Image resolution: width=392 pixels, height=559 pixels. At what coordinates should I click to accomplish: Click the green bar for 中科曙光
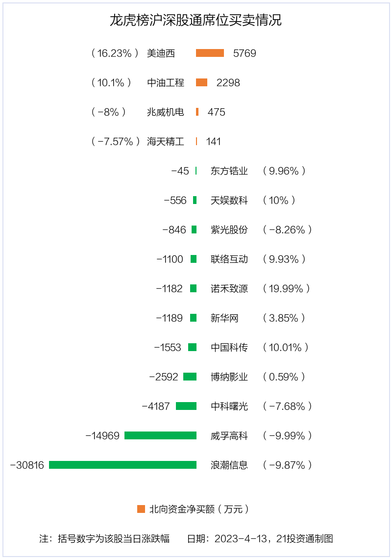pyautogui.click(x=186, y=406)
